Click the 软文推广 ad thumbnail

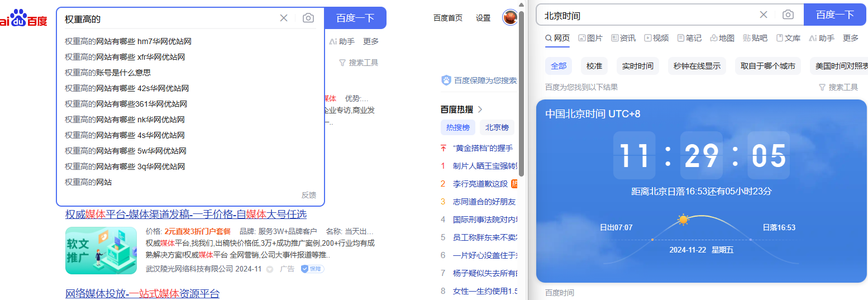101,250
